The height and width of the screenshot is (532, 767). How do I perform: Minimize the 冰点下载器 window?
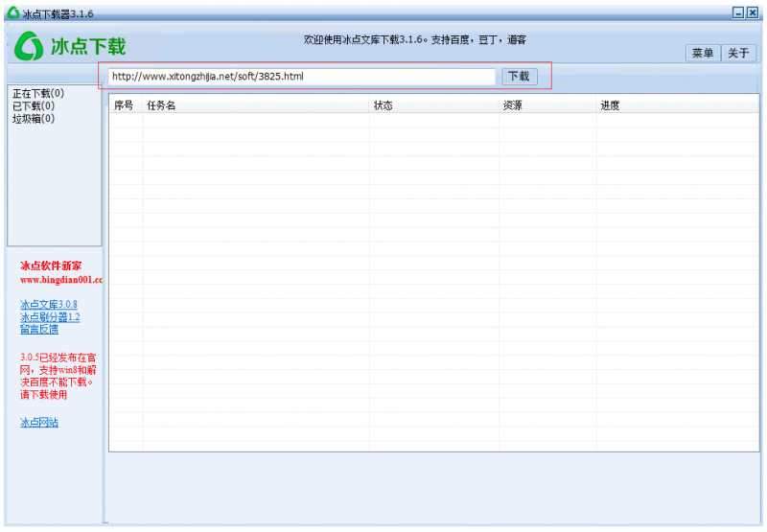click(x=738, y=12)
